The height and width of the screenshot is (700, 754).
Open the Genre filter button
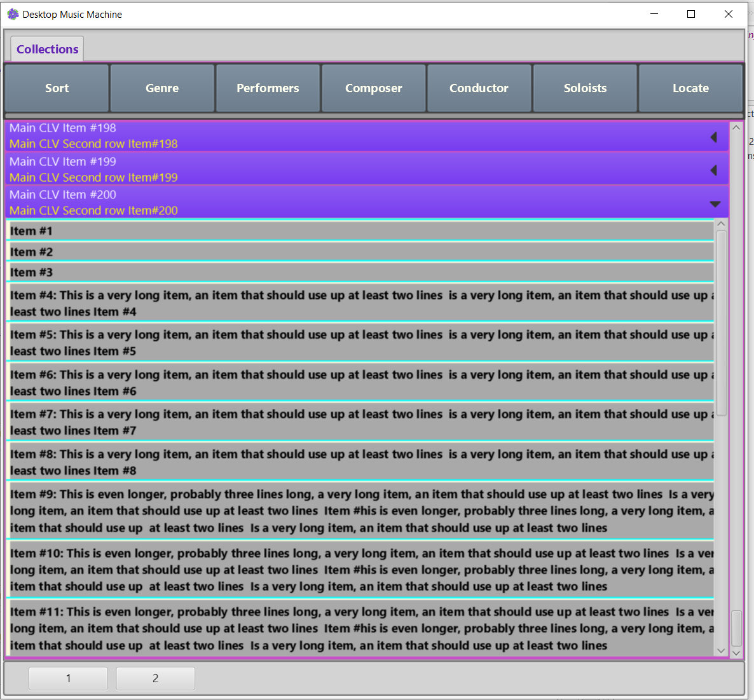(x=162, y=88)
